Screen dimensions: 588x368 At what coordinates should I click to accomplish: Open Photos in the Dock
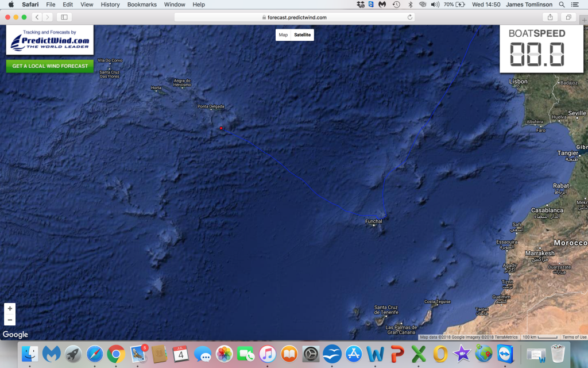point(225,354)
